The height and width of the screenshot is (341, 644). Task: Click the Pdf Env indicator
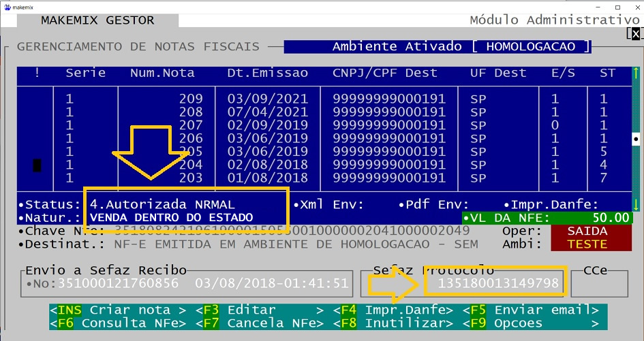point(433,204)
